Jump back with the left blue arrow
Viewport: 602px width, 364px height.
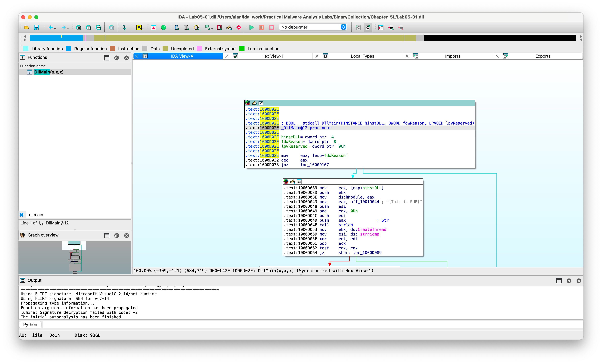51,27
